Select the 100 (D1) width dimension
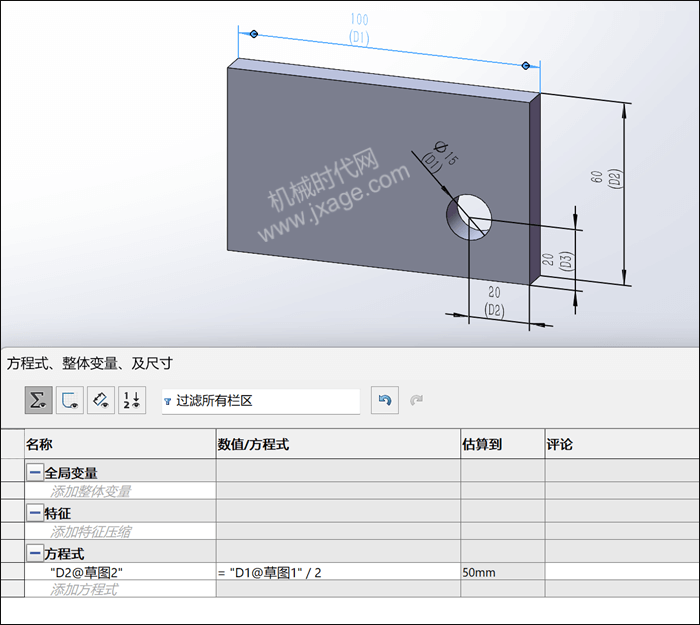The height and width of the screenshot is (625, 700). (x=359, y=29)
